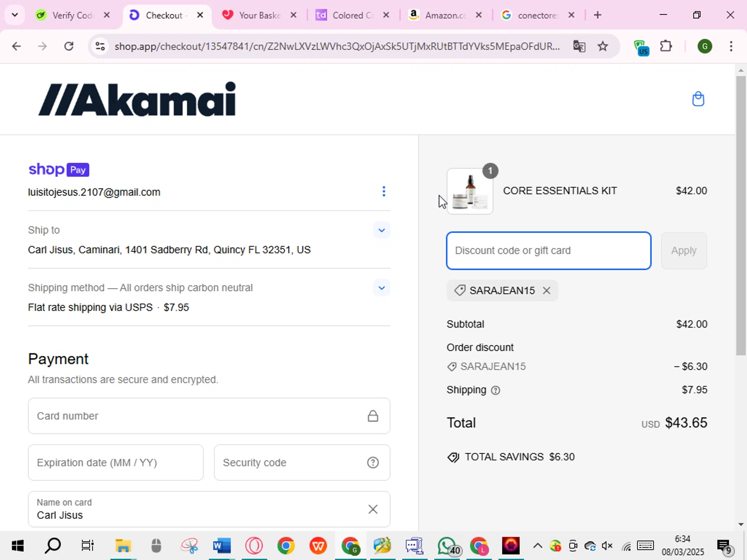Click the luisitojesus.2107@gmail.com email text
747x560 pixels.
94,192
